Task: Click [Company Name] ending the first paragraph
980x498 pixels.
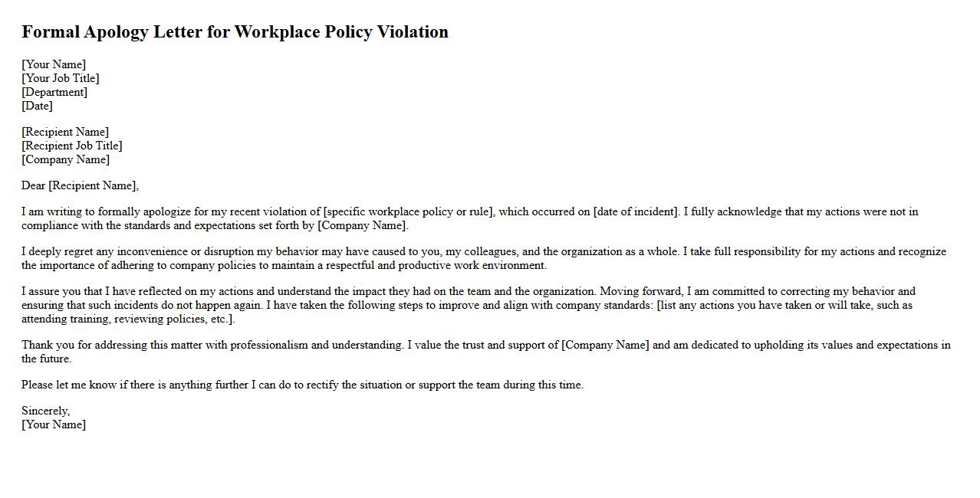Action: pyautogui.click(x=363, y=225)
